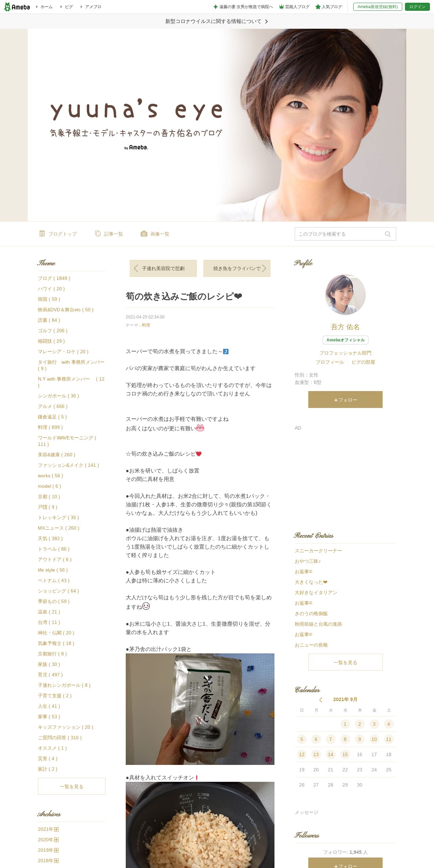The width and height of the screenshot is (434, 868).
Task: Open the プロフィール link
Action: (330, 362)
